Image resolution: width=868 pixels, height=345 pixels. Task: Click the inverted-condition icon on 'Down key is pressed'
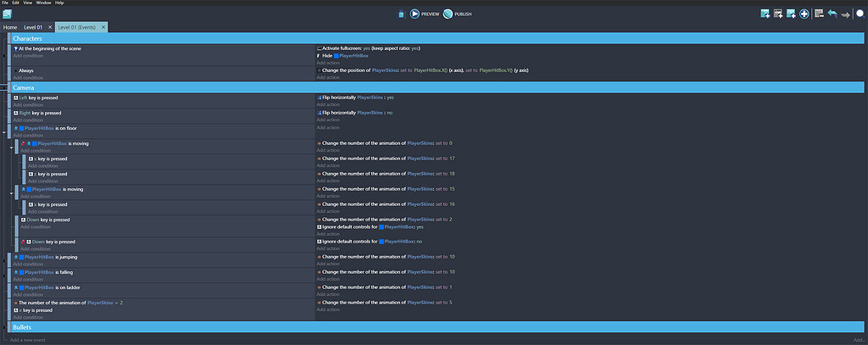coord(23,242)
